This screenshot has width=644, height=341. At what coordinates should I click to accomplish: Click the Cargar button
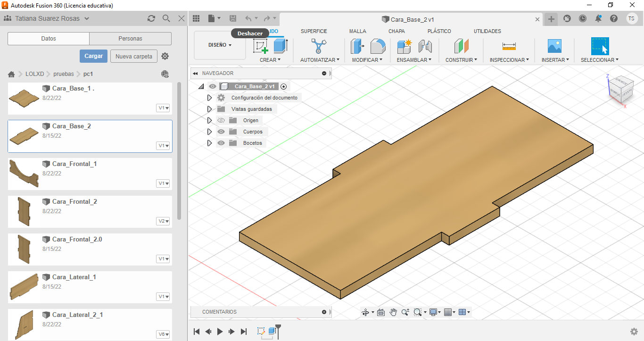click(x=93, y=56)
